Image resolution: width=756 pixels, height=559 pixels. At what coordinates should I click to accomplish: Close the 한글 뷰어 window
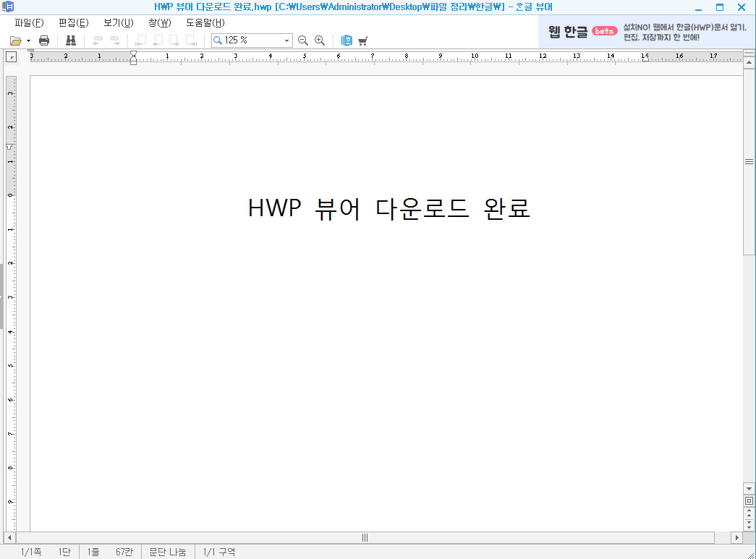click(742, 7)
